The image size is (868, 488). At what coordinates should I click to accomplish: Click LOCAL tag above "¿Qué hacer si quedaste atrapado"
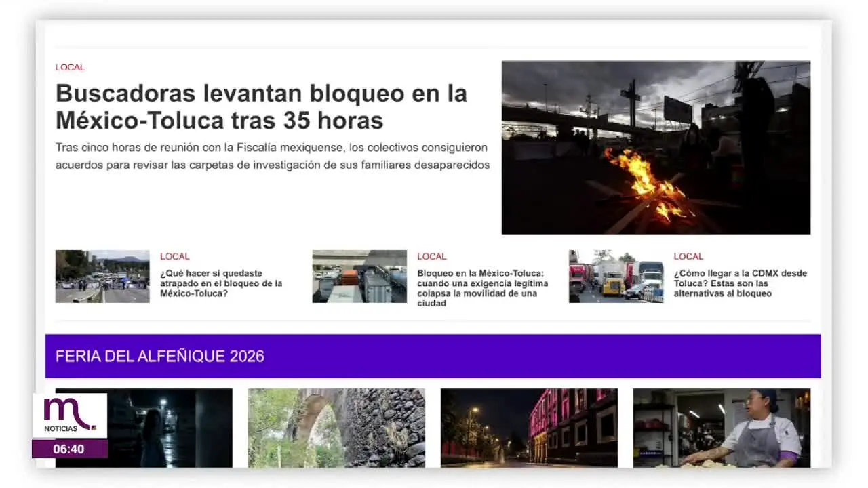(x=175, y=256)
